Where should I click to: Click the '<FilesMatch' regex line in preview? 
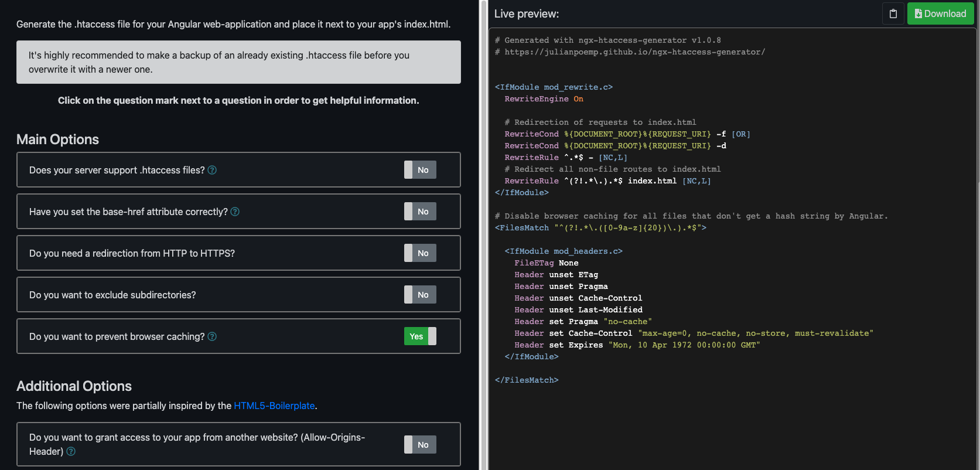point(600,228)
